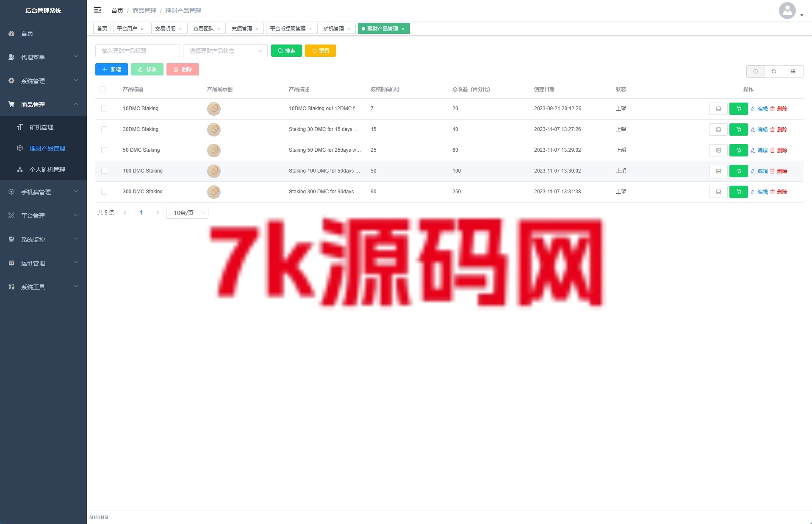Click image button for 300 DMC Staking
Screen dimensions: 812x524
tap(718, 192)
